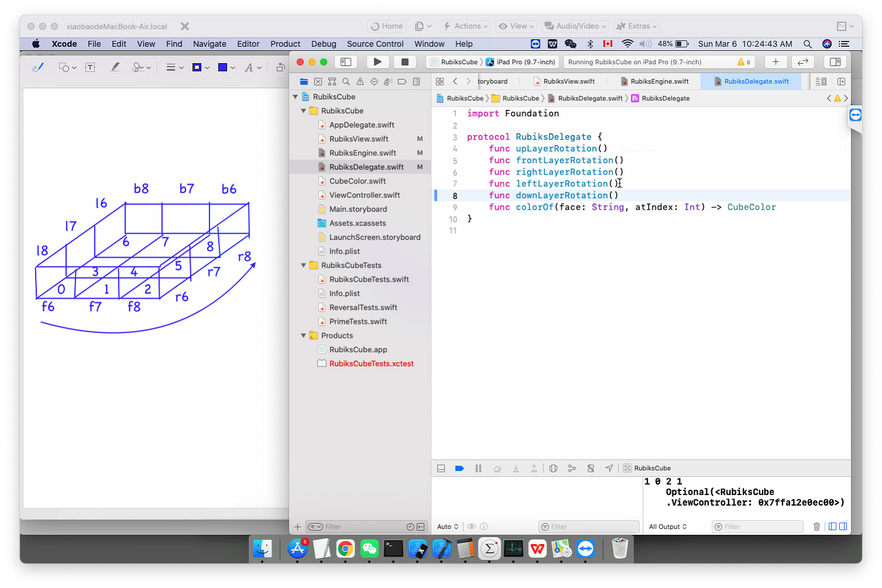Toggle the variables view pane
Viewport: 882px width, 588px height.
click(833, 527)
